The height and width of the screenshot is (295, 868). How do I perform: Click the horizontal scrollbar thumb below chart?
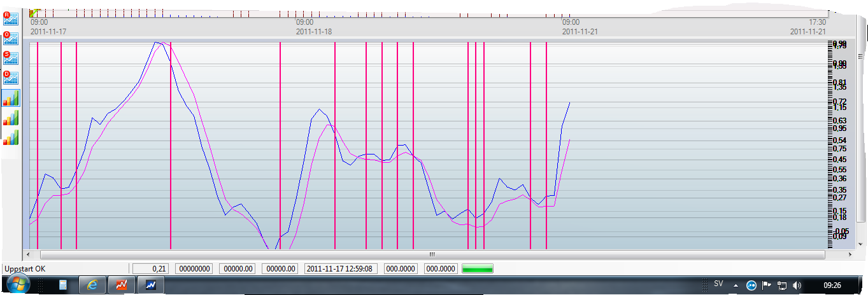[x=430, y=254]
